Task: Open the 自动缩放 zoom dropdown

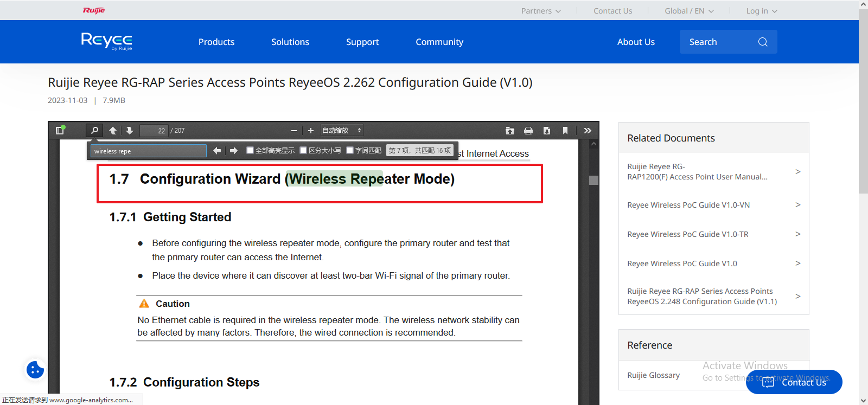Action: pos(342,131)
